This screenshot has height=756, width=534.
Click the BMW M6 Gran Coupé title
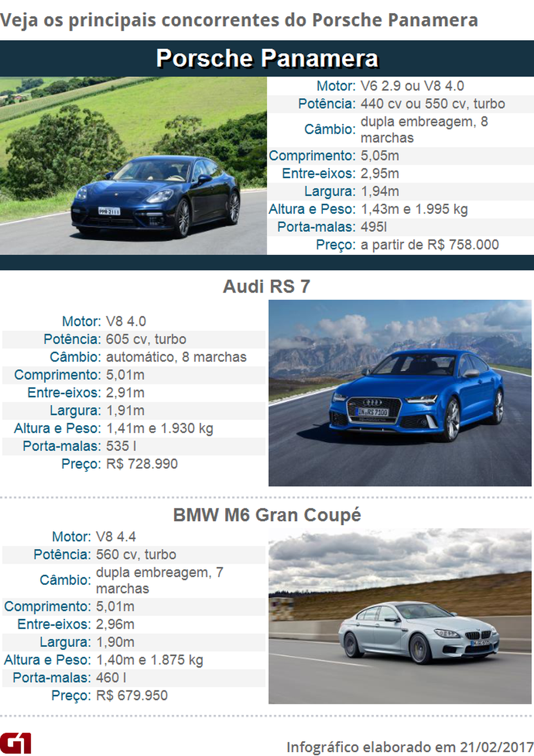pyautogui.click(x=266, y=514)
